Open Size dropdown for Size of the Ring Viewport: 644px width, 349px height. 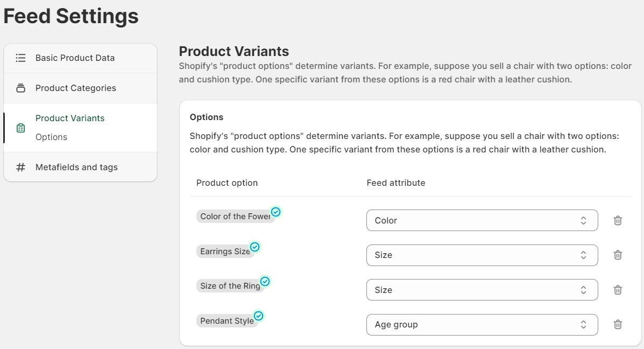(482, 290)
